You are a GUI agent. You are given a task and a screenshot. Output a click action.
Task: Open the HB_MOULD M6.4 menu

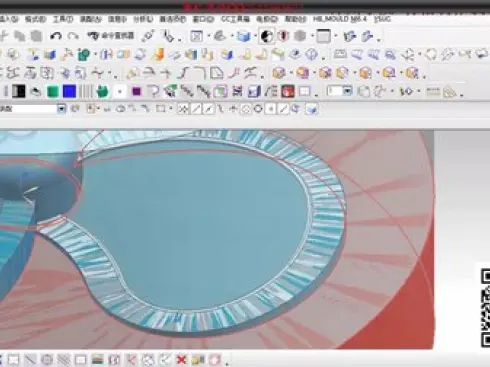339,19
